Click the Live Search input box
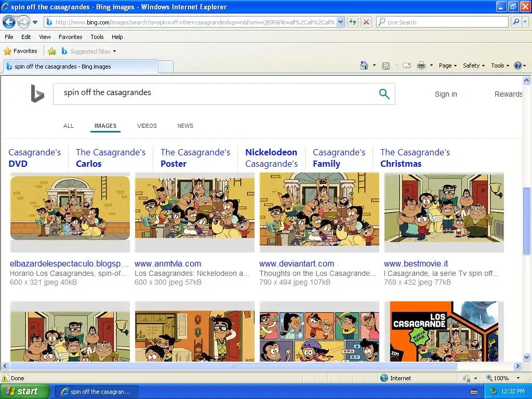The height and width of the screenshot is (399, 532). point(442,22)
